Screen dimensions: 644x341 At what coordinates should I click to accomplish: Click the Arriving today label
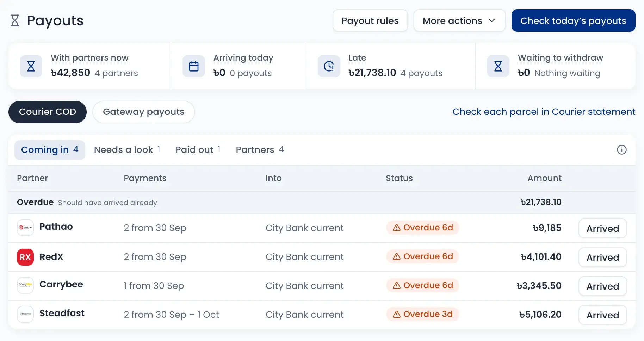pos(243,58)
